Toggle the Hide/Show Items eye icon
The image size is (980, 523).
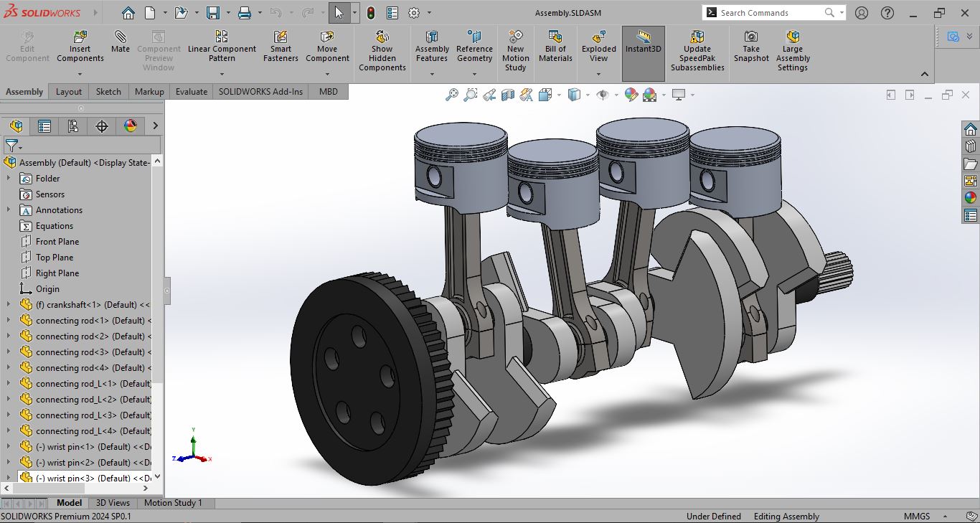click(603, 95)
